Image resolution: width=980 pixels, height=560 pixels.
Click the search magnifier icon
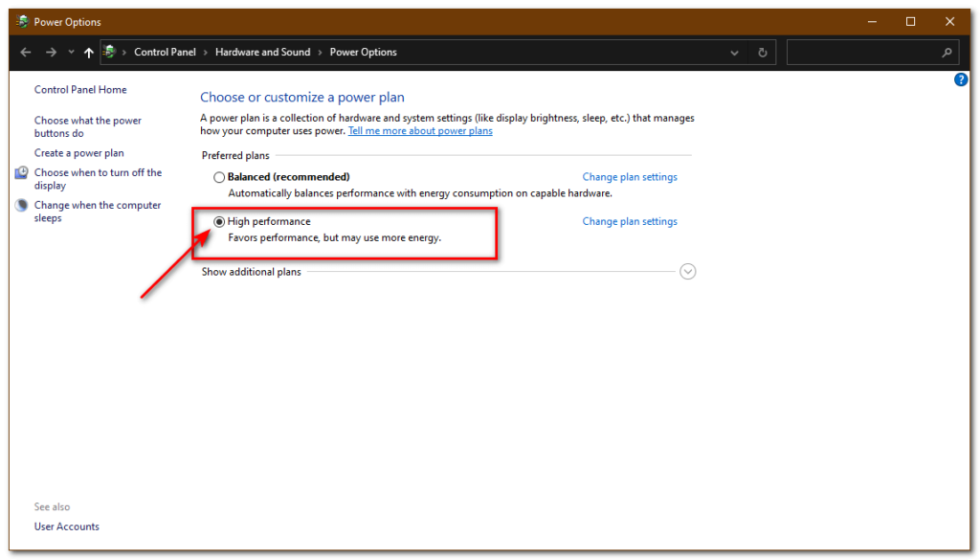(947, 53)
